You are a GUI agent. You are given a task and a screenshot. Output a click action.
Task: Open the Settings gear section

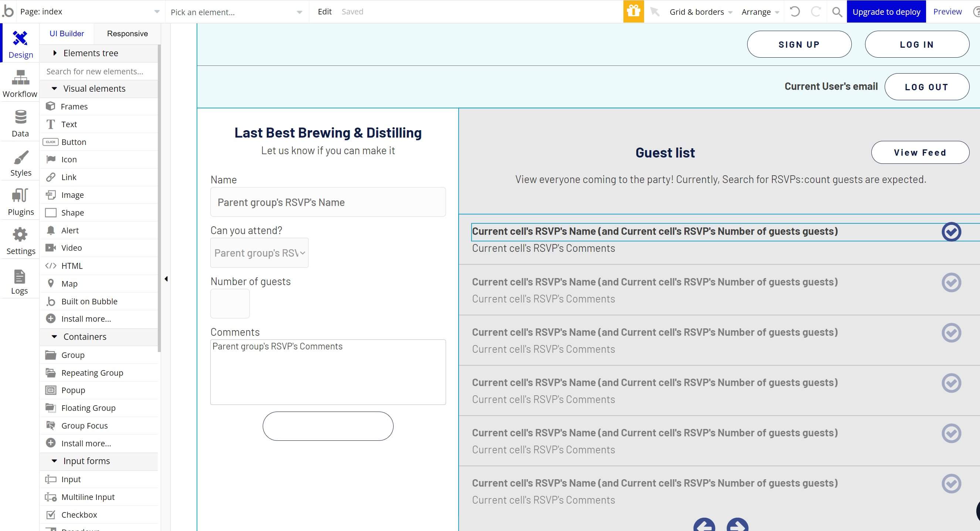[21, 241]
